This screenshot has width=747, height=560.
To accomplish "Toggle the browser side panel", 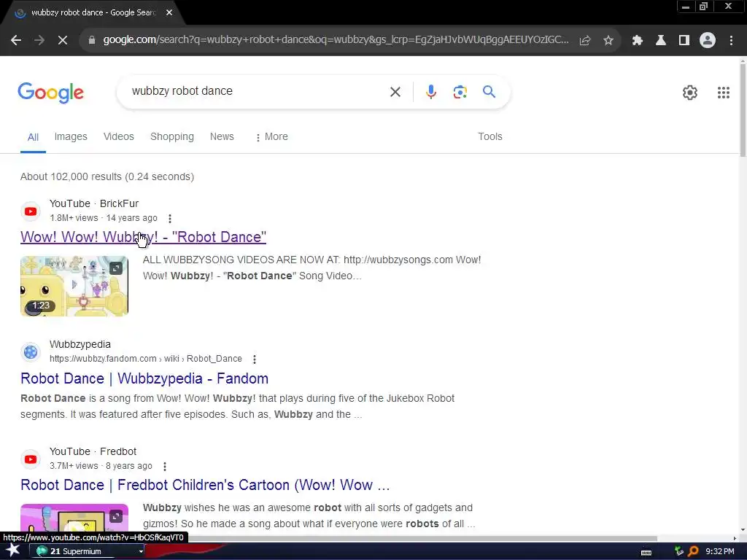I will pos(684,41).
